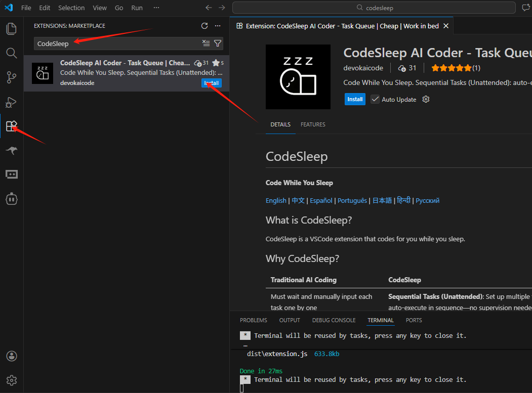Open the Search view in activity bar

(11, 53)
